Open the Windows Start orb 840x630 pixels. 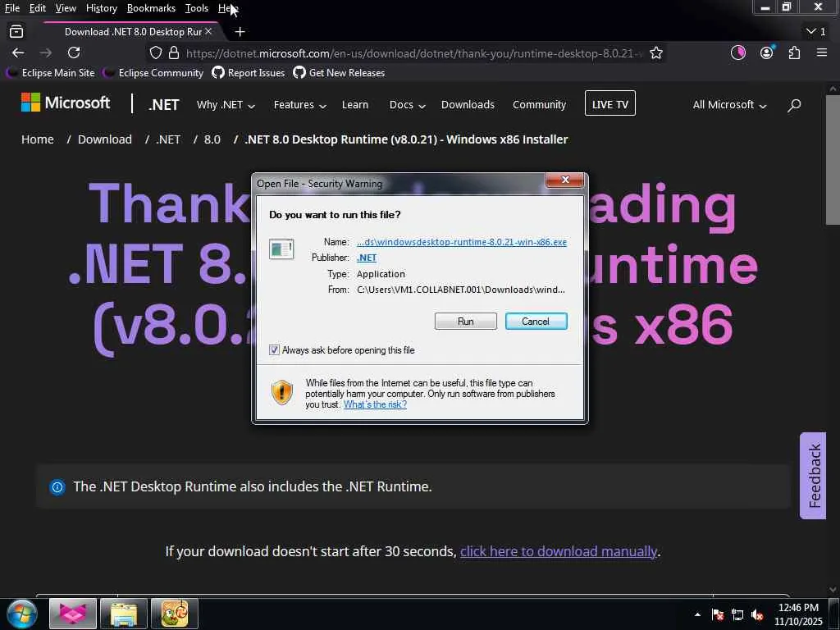point(22,614)
